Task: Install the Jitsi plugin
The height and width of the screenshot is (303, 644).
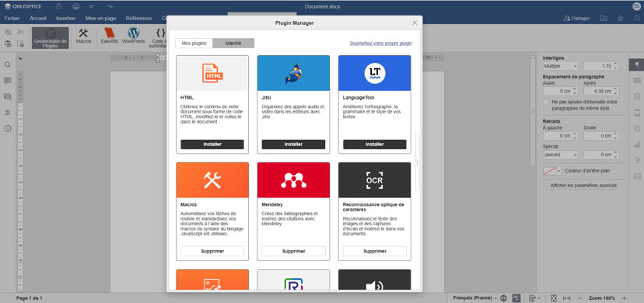Action: click(x=293, y=145)
